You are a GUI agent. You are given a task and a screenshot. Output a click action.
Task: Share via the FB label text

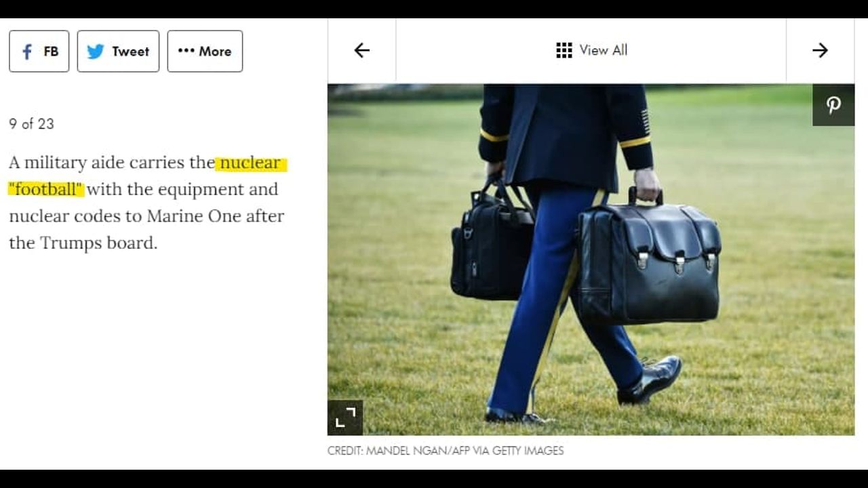51,52
